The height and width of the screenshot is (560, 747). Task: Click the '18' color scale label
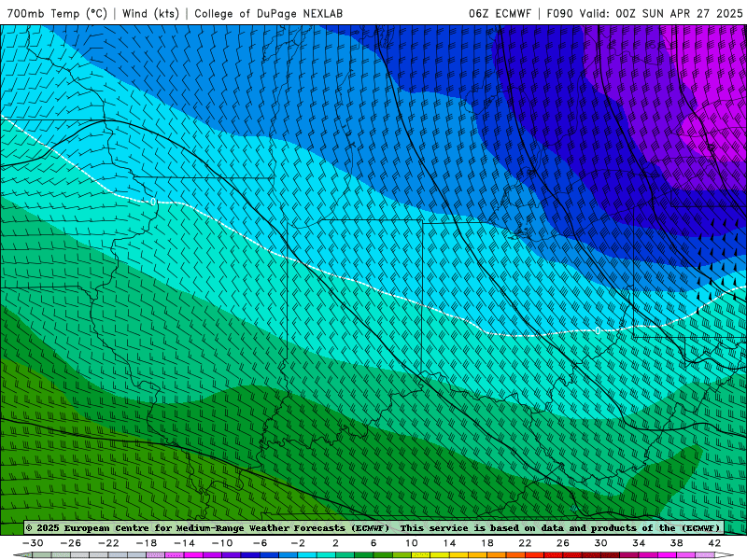click(487, 543)
